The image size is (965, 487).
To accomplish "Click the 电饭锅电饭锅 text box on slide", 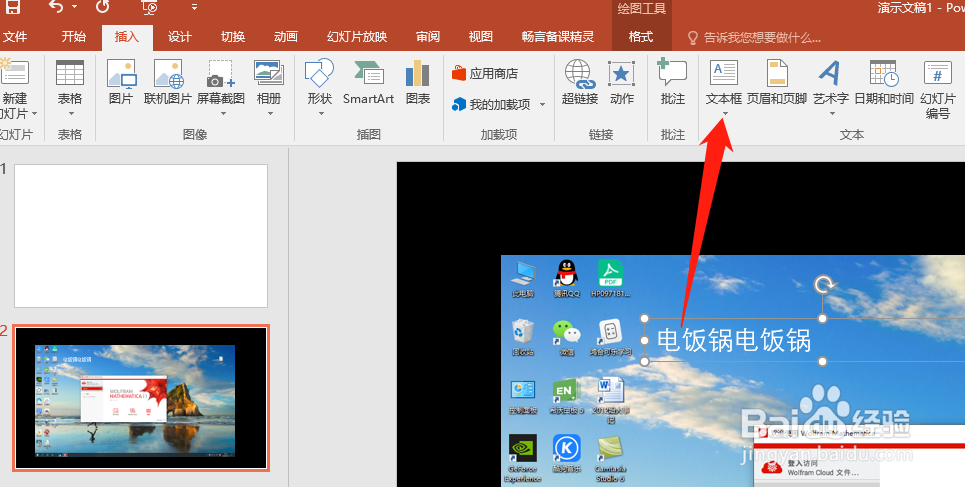I will click(x=735, y=340).
